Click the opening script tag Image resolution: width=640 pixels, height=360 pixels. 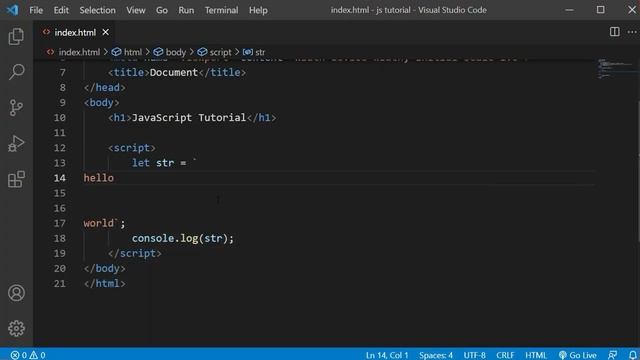click(x=131, y=148)
